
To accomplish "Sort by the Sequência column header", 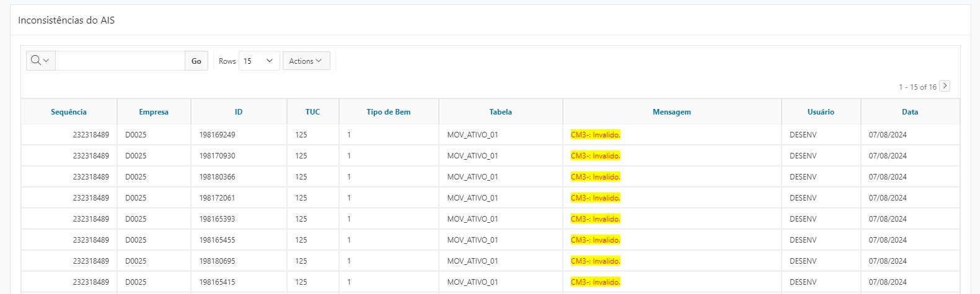I will (69, 112).
